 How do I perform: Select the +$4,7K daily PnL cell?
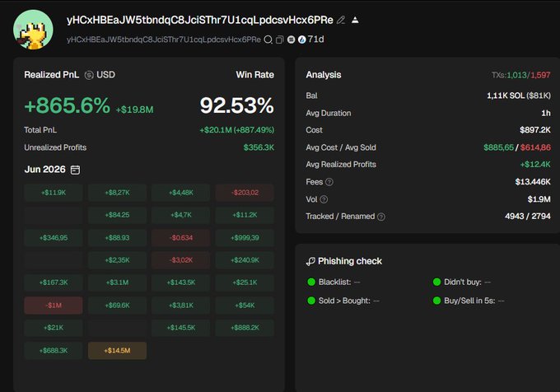180,215
